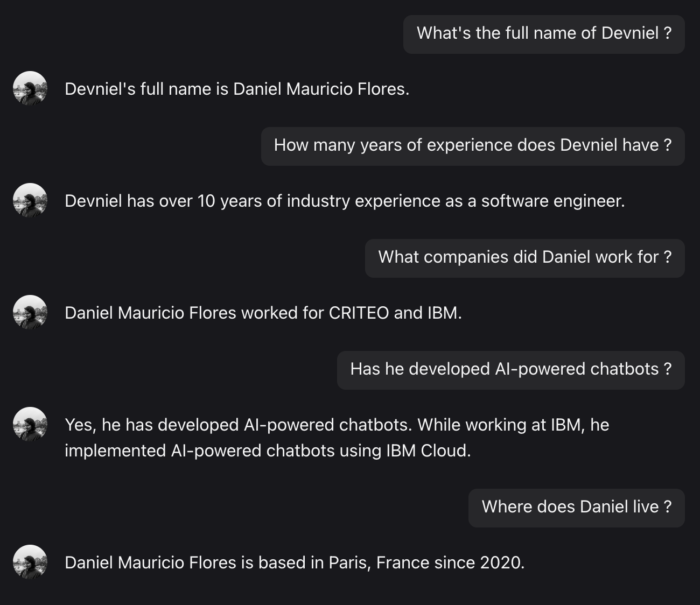Click the avatar next to the AI-powered chatbots answer
The height and width of the screenshot is (605, 700).
pyautogui.click(x=30, y=424)
